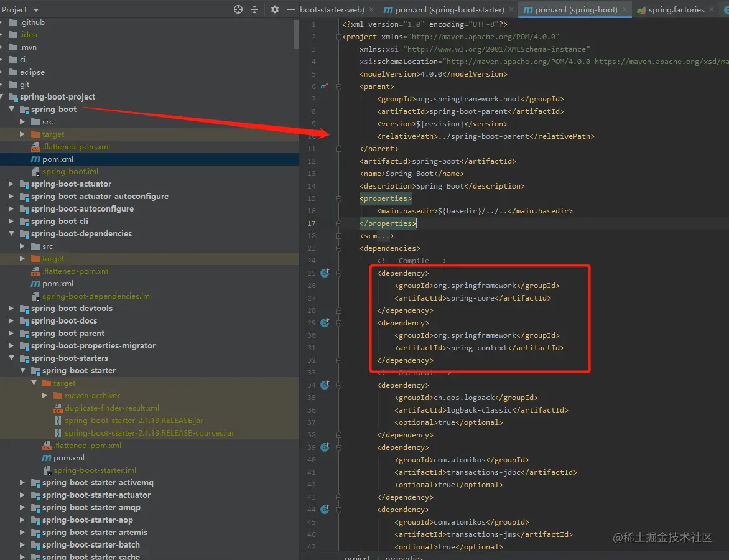Image resolution: width=729 pixels, height=560 pixels.
Task: Expand the spring-boot-actuator module
Action: [11, 184]
